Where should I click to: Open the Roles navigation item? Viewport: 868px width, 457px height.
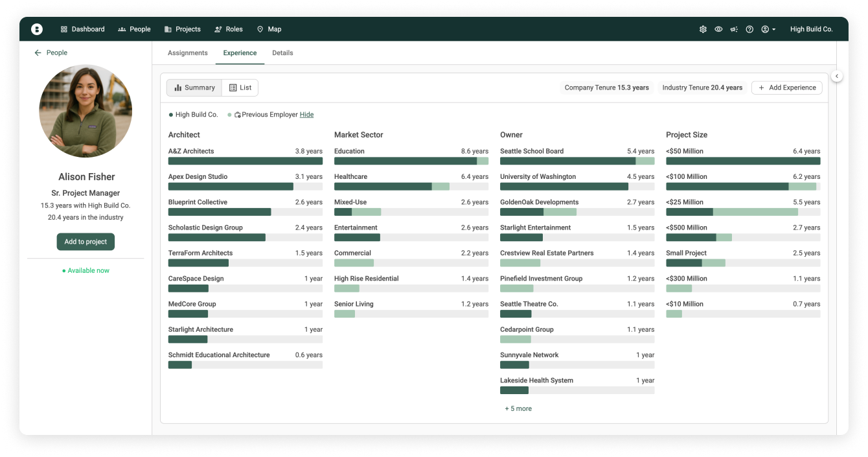point(229,29)
